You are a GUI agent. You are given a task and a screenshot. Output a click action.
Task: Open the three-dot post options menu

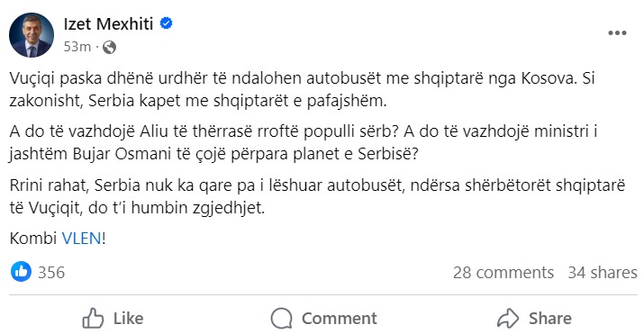[x=617, y=33]
